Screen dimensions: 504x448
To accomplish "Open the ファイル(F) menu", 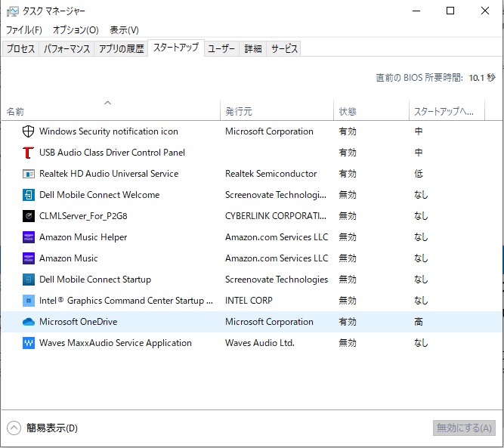I will click(24, 30).
